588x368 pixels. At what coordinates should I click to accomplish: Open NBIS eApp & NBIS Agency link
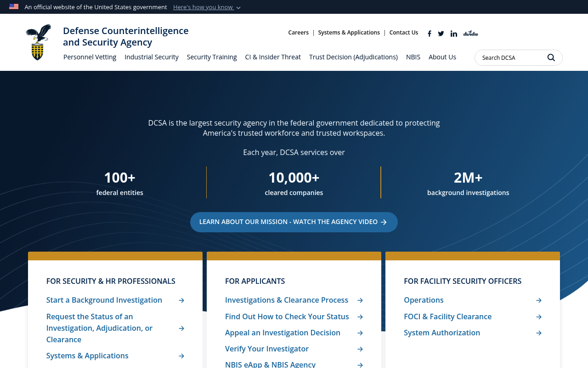[x=271, y=364]
